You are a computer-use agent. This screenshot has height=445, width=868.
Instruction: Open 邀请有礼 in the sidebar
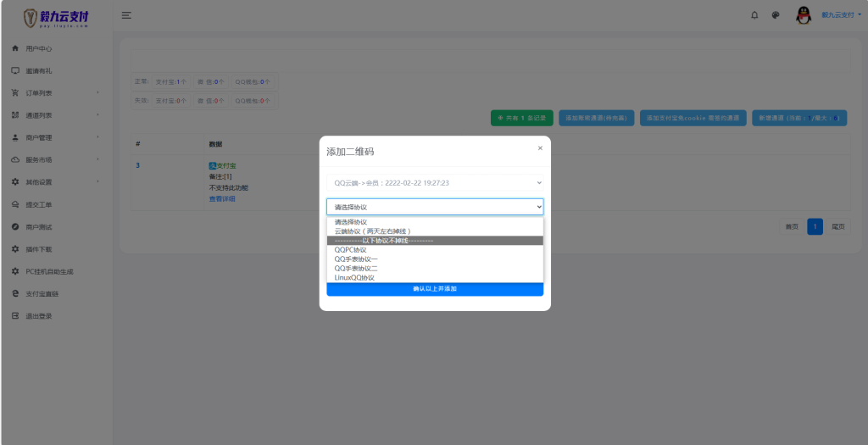pos(39,71)
